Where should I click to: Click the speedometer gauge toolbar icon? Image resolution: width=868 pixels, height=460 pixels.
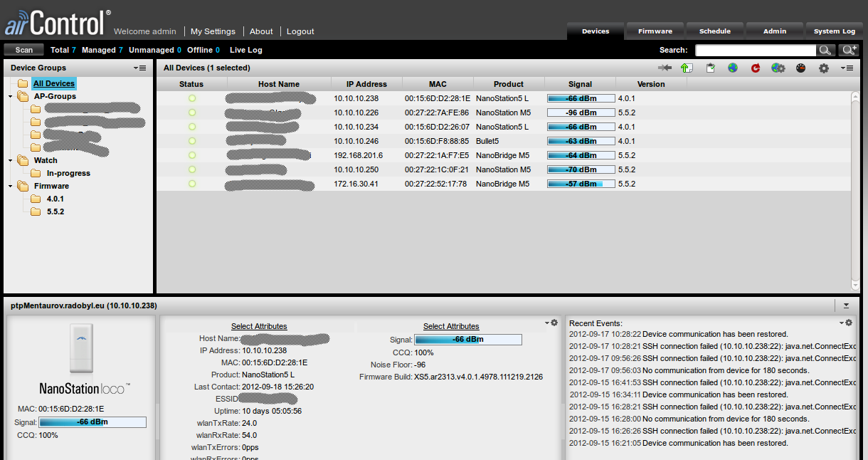coord(800,68)
